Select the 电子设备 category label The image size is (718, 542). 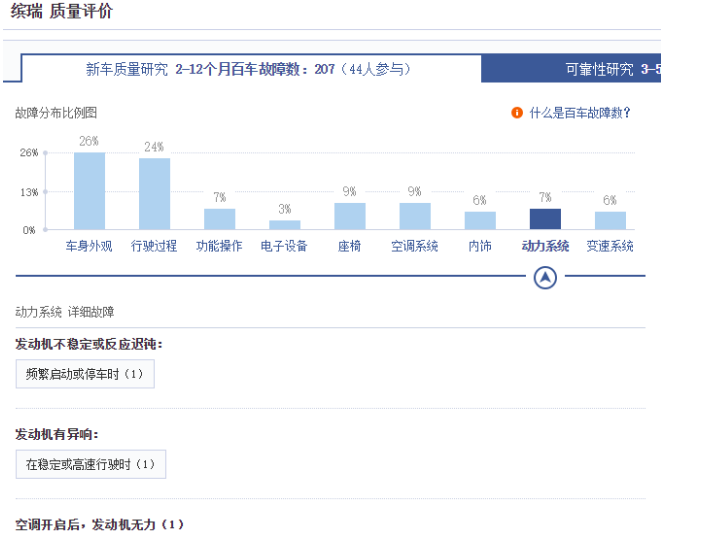(x=284, y=246)
